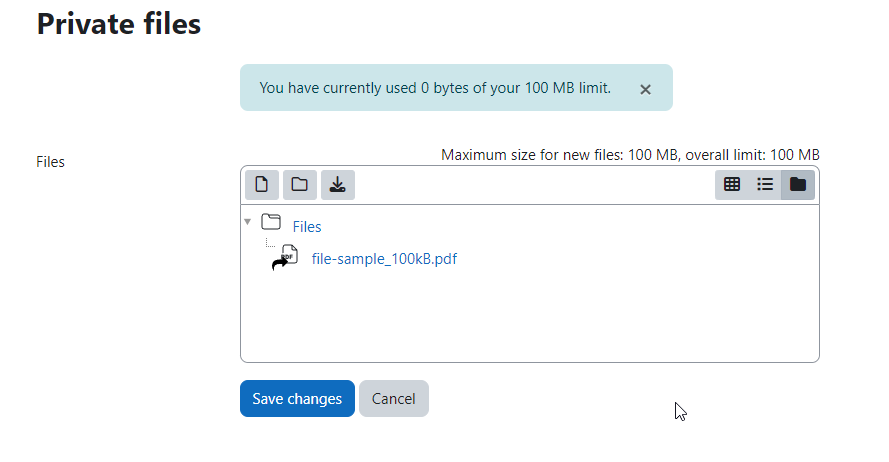
Task: Click the Files folder icon
Action: (271, 222)
